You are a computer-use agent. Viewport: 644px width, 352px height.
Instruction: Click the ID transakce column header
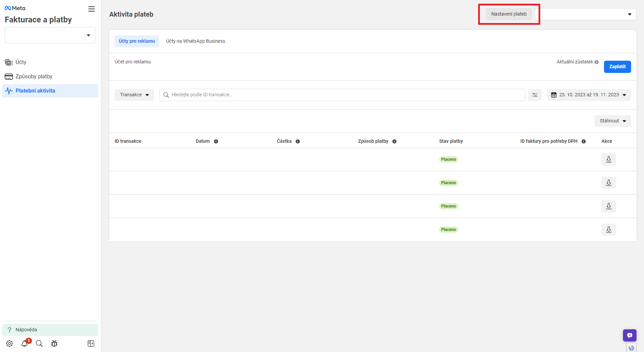coord(128,141)
